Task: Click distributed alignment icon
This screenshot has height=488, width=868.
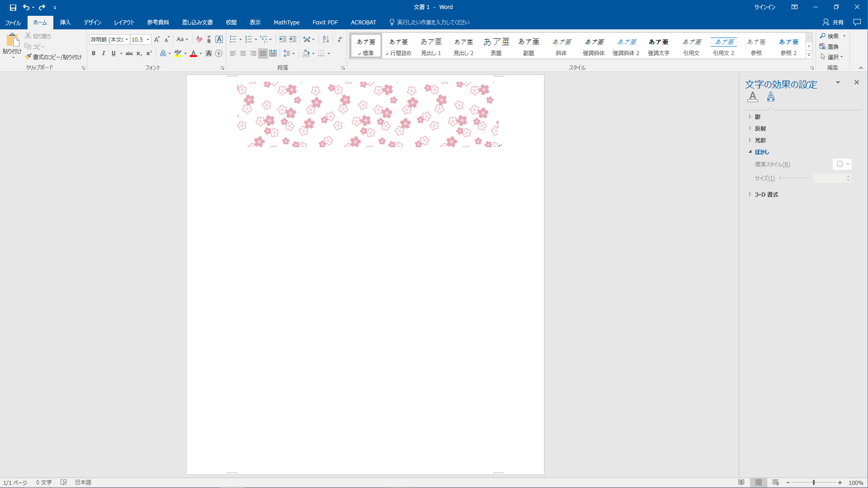Action: [x=273, y=53]
